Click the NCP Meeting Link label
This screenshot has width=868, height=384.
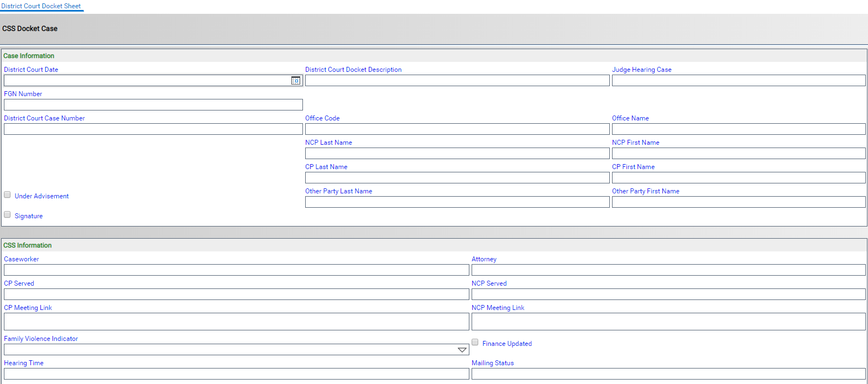[498, 308]
